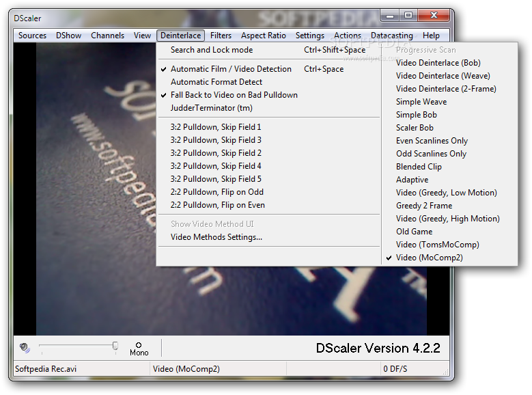Open the Datacasting menu
The width and height of the screenshot is (532, 395).
(391, 36)
